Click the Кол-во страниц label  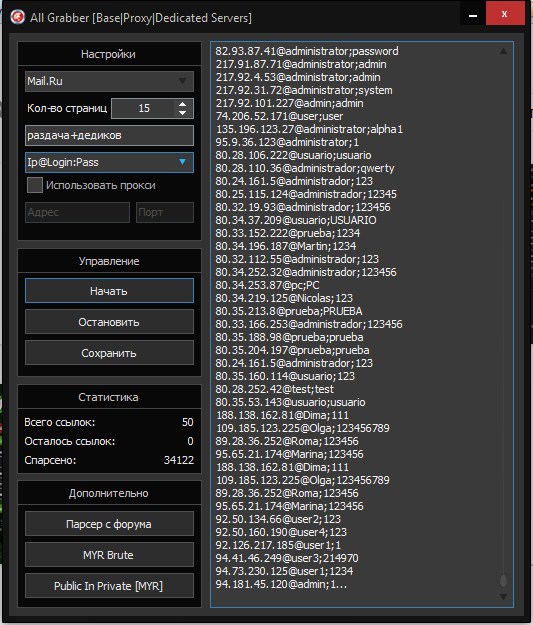coord(67,108)
